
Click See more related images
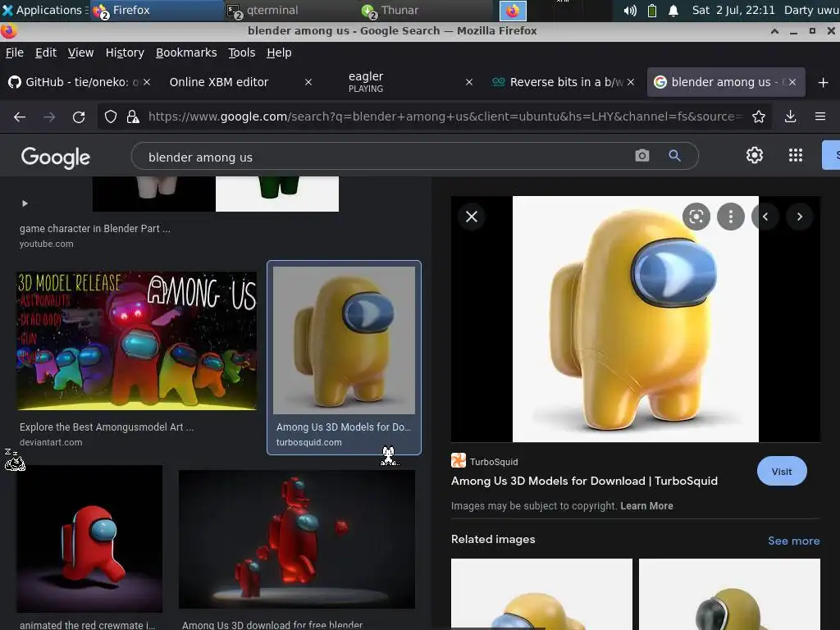click(x=793, y=541)
